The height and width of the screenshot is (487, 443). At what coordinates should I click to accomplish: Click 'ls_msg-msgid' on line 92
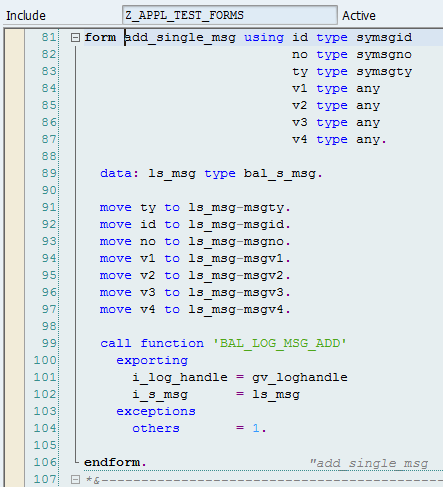[x=236, y=225]
